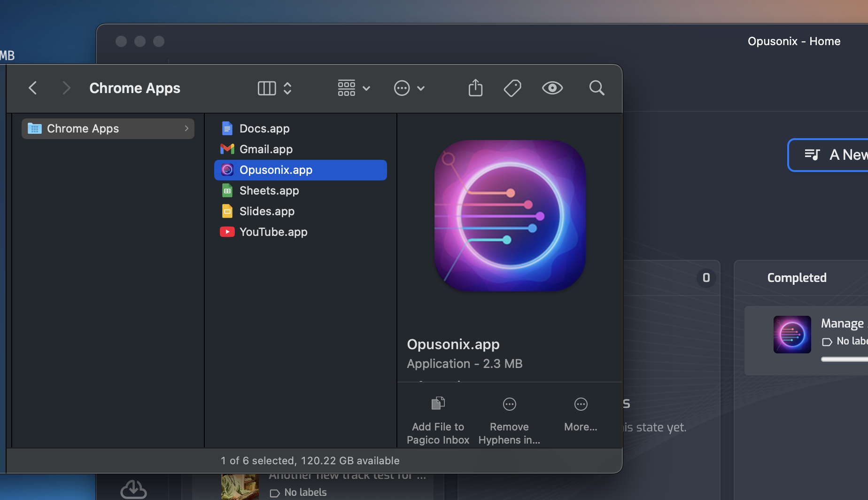Image resolution: width=868 pixels, height=500 pixels.
Task: Open More quick actions
Action: tap(581, 414)
